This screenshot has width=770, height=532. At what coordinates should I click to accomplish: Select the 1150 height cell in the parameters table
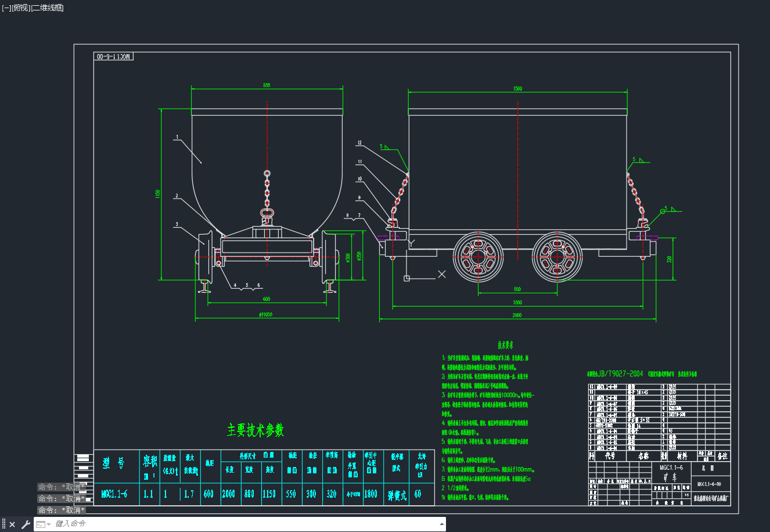269,494
